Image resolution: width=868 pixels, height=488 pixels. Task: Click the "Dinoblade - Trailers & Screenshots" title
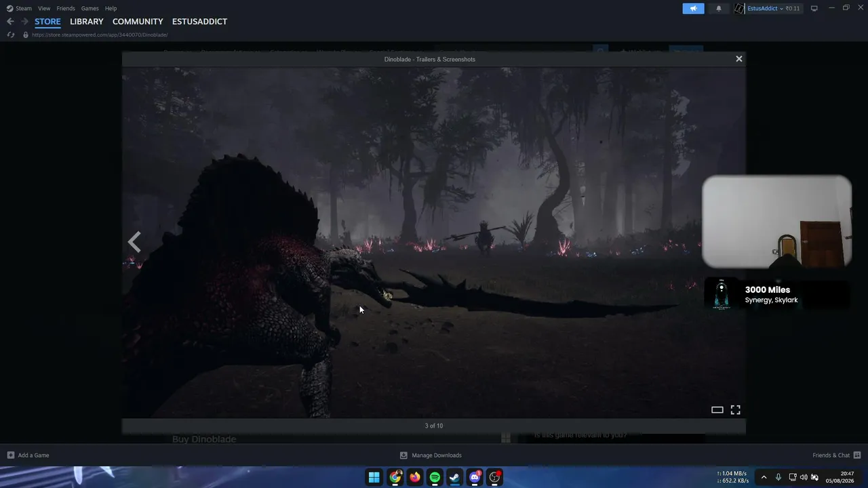[x=430, y=59]
